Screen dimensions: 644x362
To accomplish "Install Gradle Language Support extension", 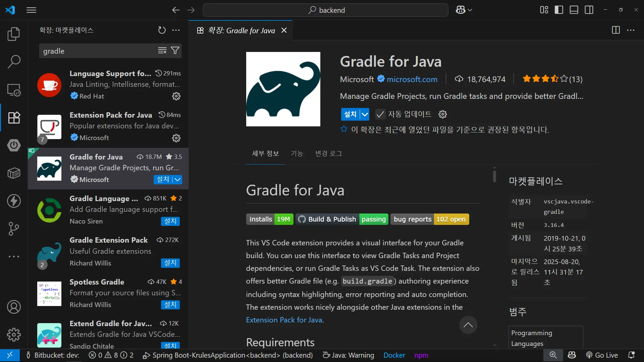I will click(x=170, y=221).
